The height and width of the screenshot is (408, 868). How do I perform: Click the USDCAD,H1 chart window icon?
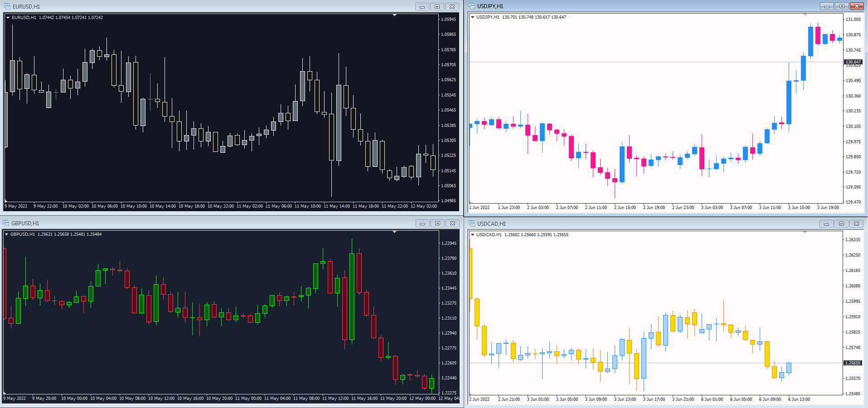[x=472, y=223]
